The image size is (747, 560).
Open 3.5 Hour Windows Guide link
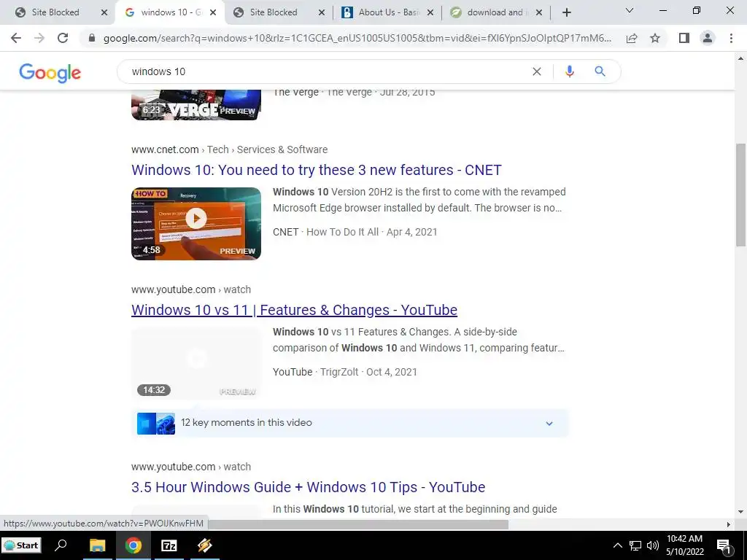[309, 487]
